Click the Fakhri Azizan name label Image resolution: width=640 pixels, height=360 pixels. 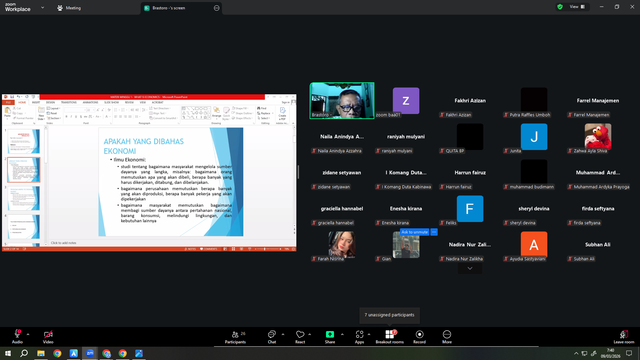(455, 115)
